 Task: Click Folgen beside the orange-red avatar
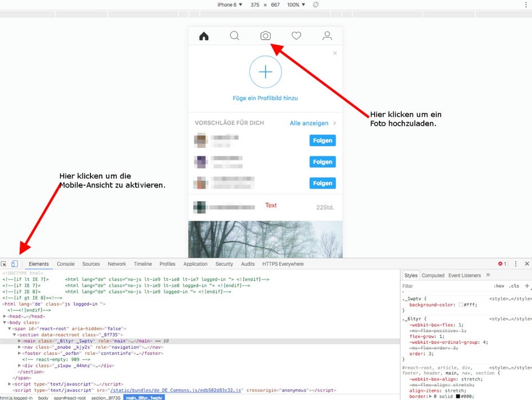point(322,183)
